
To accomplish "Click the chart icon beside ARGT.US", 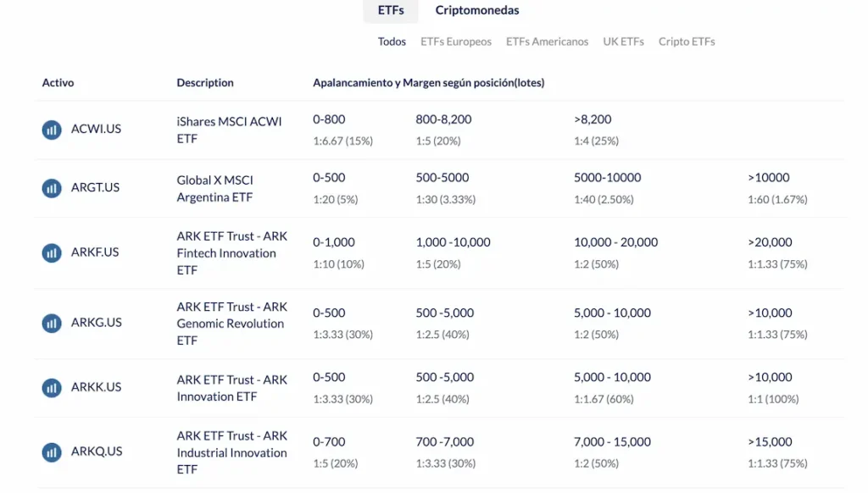I will (x=52, y=187).
